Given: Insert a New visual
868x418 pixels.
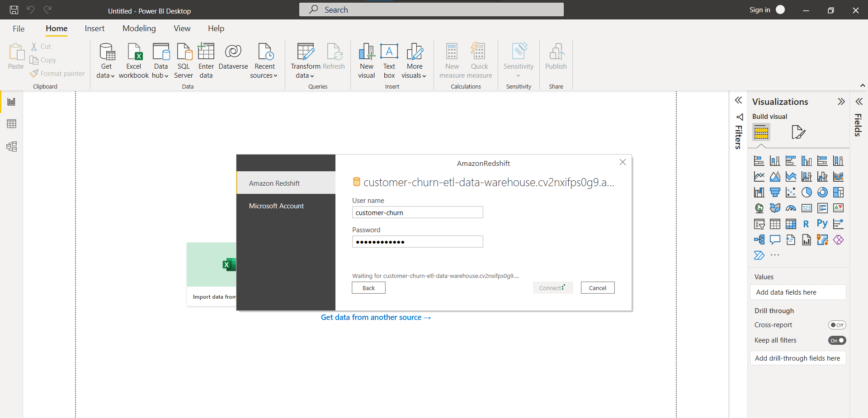Looking at the screenshot, I should pos(367,61).
